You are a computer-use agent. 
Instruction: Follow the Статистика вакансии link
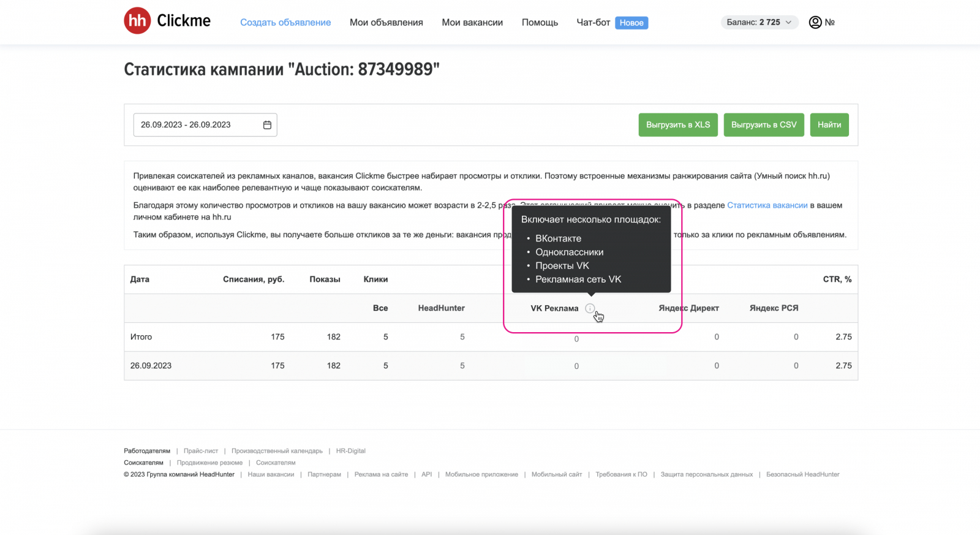tap(767, 205)
